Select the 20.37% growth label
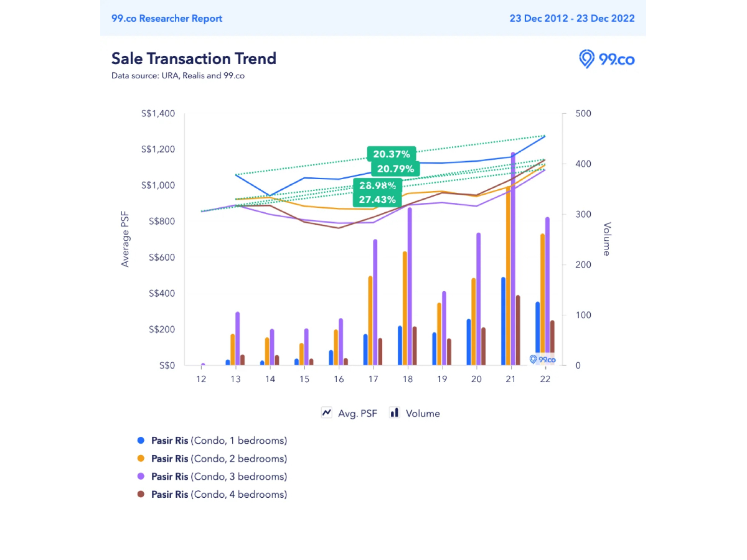Viewport: 747px width, 560px height. pos(392,154)
